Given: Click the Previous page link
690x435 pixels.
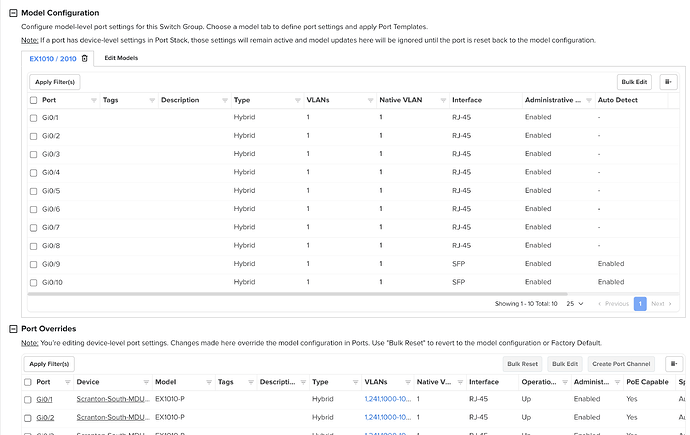Looking at the screenshot, I should (x=613, y=303).
